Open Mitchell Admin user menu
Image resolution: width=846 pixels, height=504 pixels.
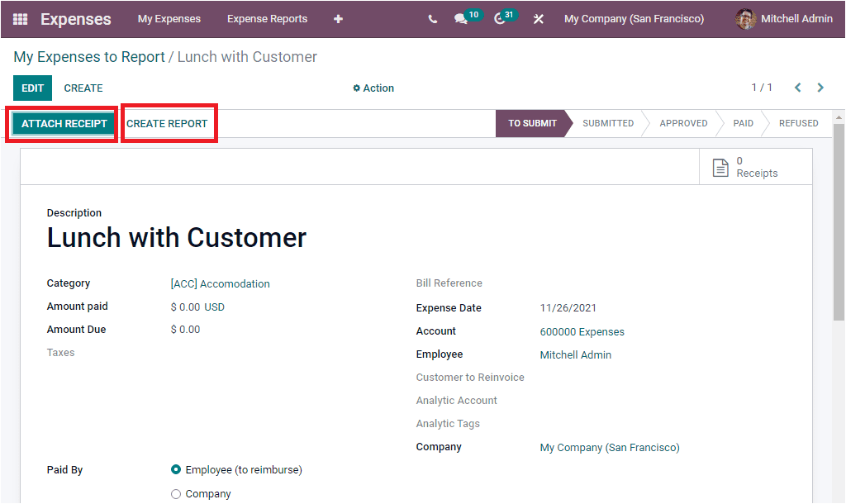pyautogui.click(x=784, y=19)
